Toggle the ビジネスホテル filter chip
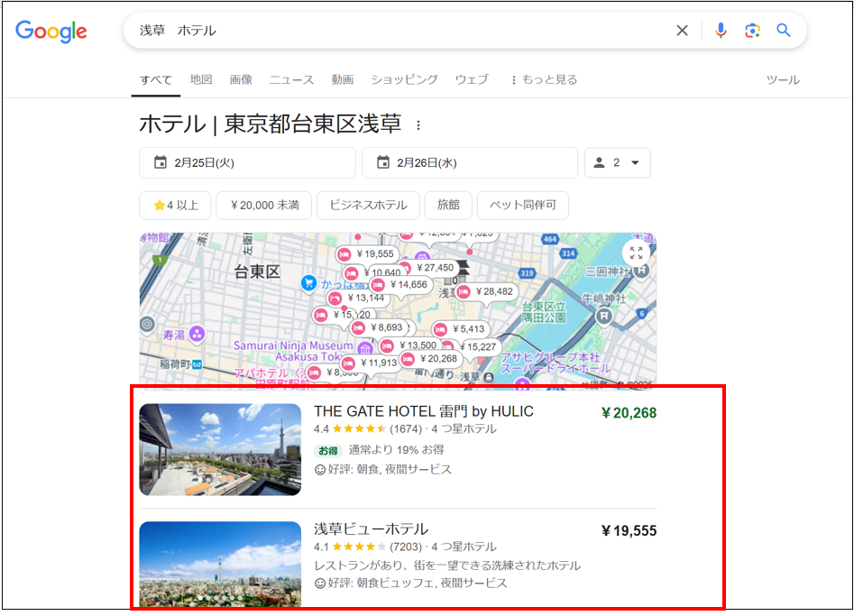The width and height of the screenshot is (854, 616). click(368, 206)
